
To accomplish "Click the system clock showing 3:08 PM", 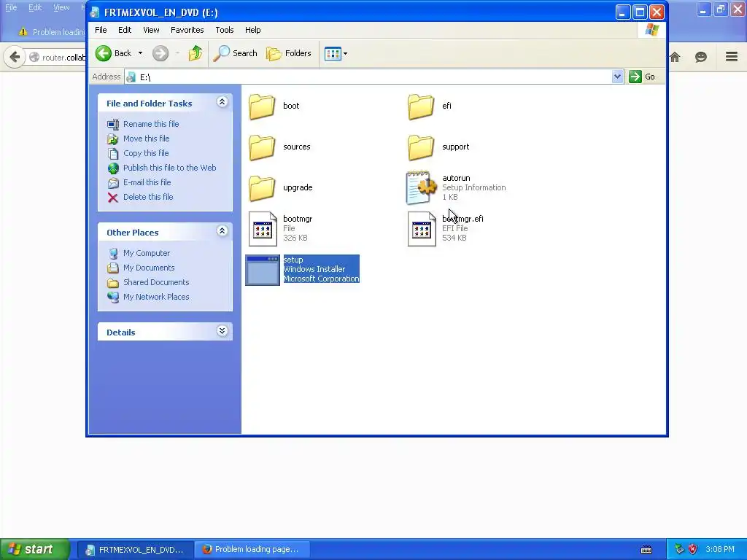I will 720,549.
